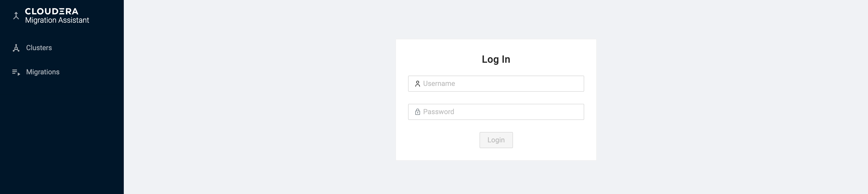
Task: Click the Log In heading
Action: pyautogui.click(x=496, y=59)
